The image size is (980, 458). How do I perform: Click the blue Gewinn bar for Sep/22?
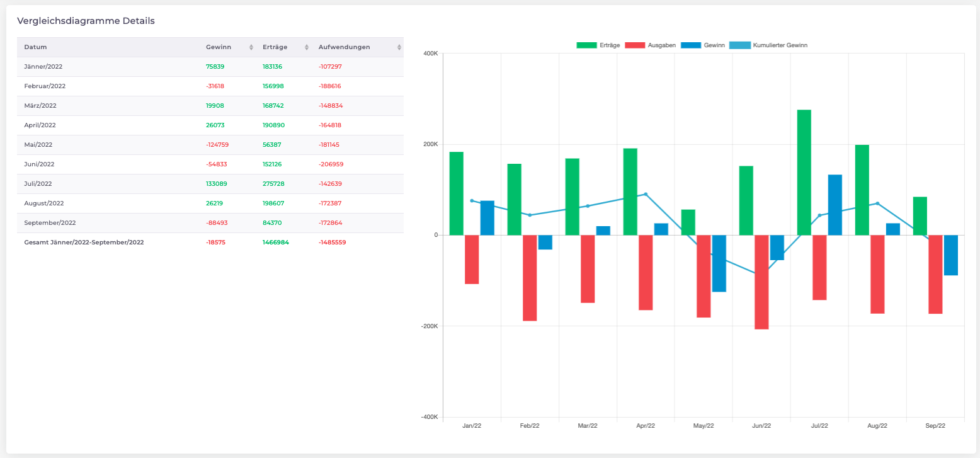[950, 255]
